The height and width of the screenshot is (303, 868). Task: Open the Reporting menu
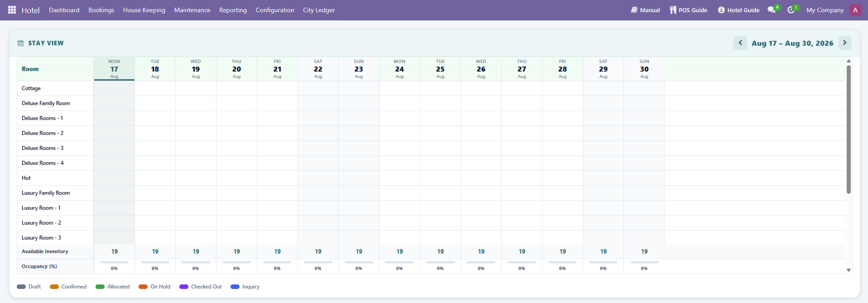click(x=233, y=10)
